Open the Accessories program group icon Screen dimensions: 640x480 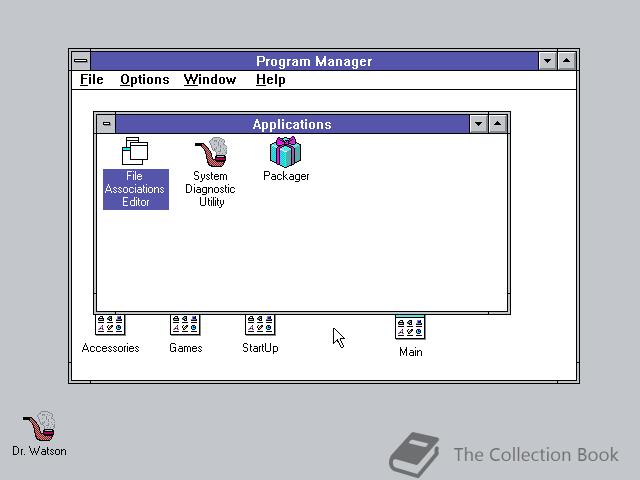point(110,325)
